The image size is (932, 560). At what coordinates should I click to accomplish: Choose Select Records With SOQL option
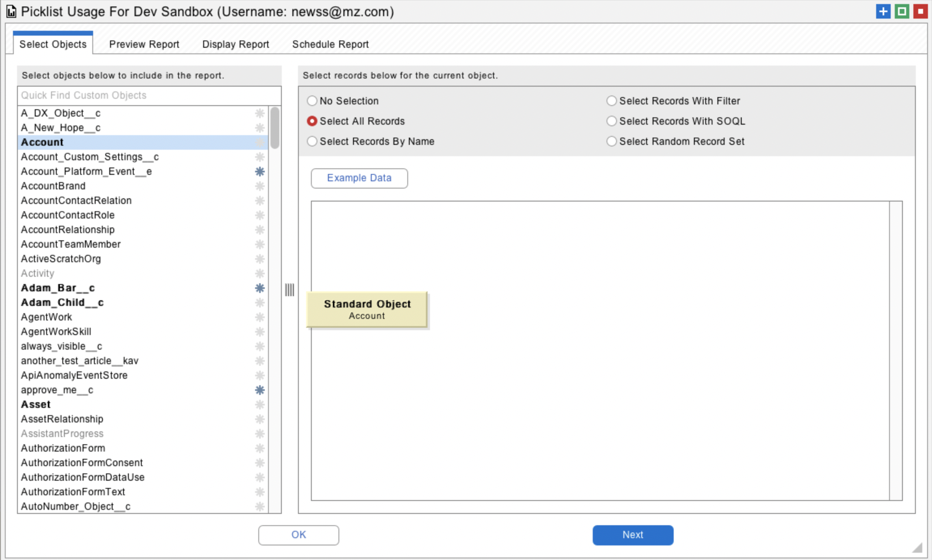tap(611, 121)
